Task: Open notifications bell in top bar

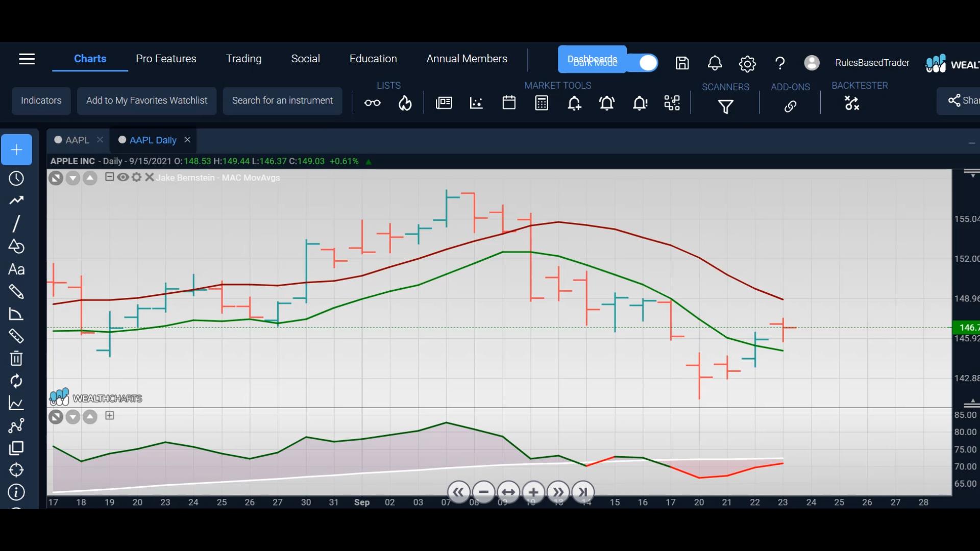Action: (715, 63)
